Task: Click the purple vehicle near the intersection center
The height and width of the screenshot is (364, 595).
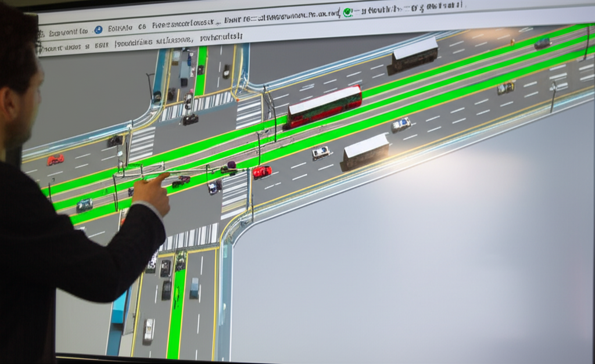Action: pyautogui.click(x=231, y=167)
